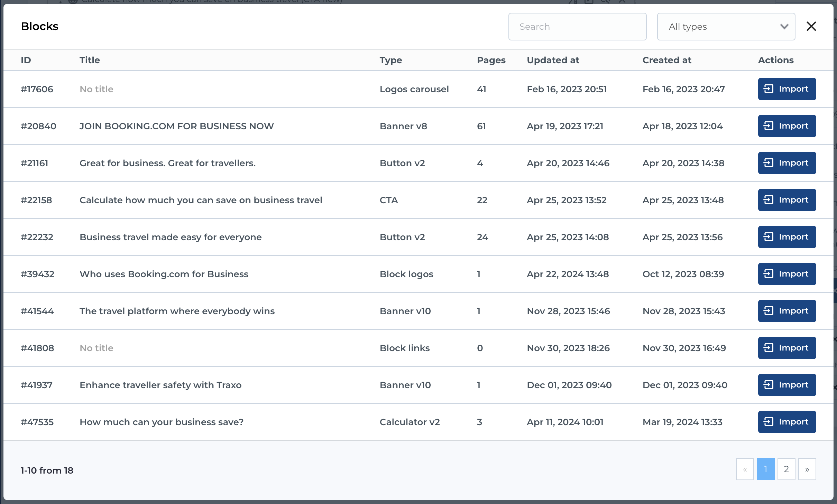837x504 pixels.
Task: Select row #22158 'Calculate how much you can save'
Action: click(x=201, y=200)
